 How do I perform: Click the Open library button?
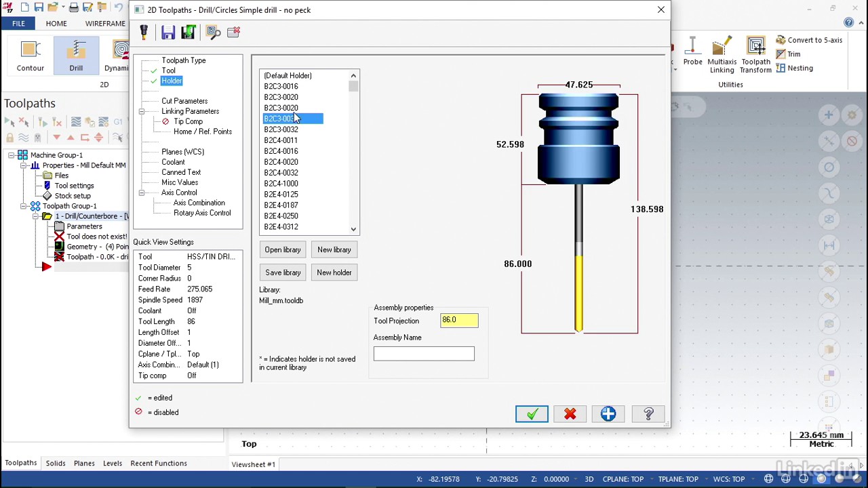click(283, 249)
